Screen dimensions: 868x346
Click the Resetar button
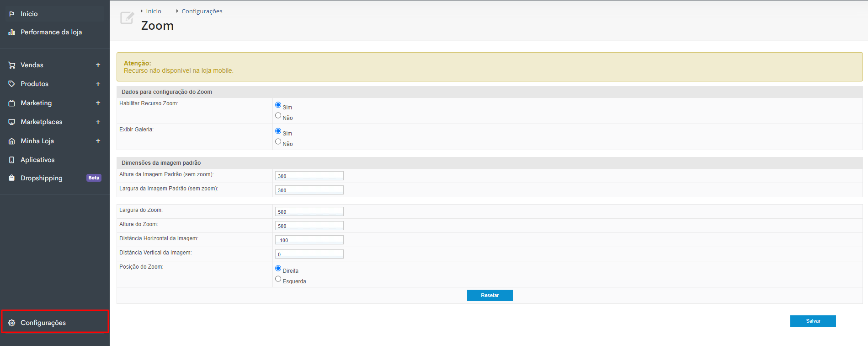click(x=490, y=296)
